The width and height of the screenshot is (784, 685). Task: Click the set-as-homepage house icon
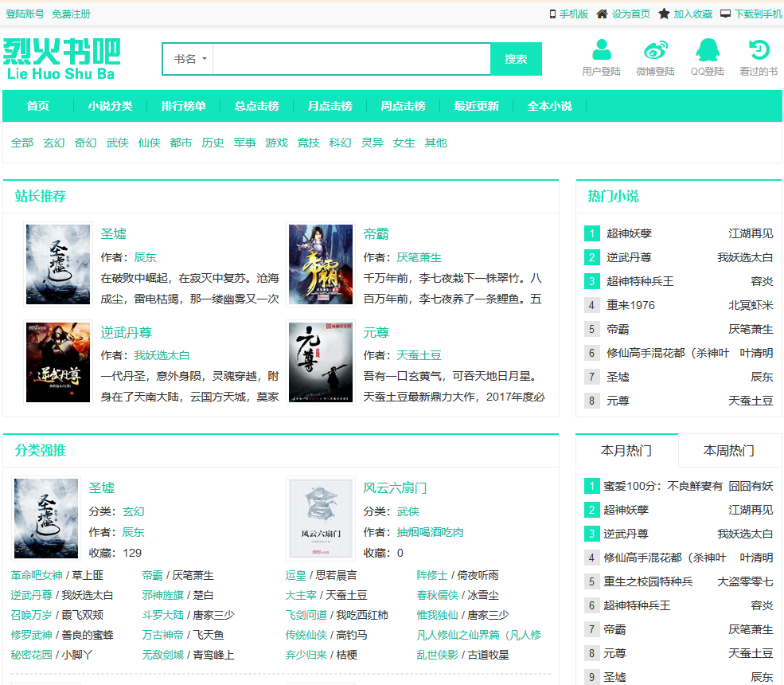click(x=602, y=14)
